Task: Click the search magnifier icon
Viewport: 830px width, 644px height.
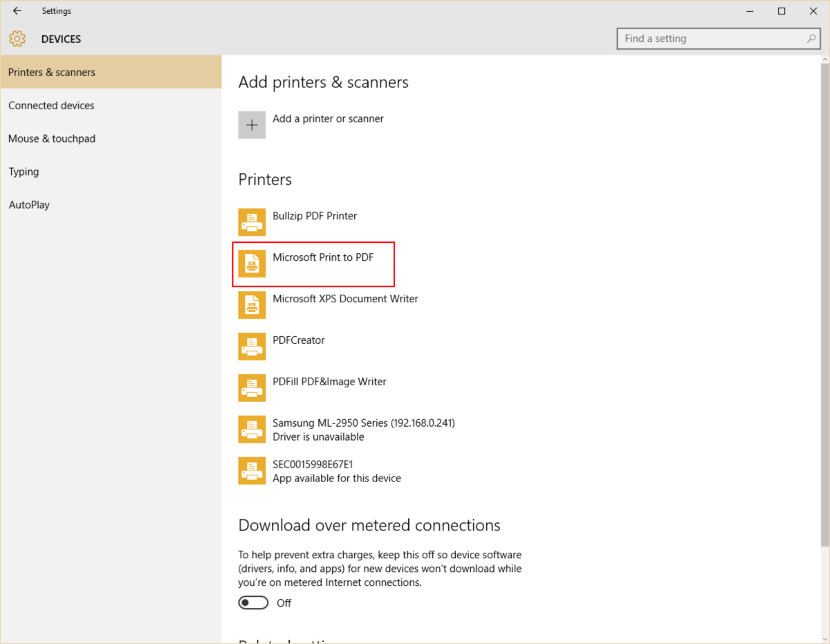Action: (x=811, y=39)
